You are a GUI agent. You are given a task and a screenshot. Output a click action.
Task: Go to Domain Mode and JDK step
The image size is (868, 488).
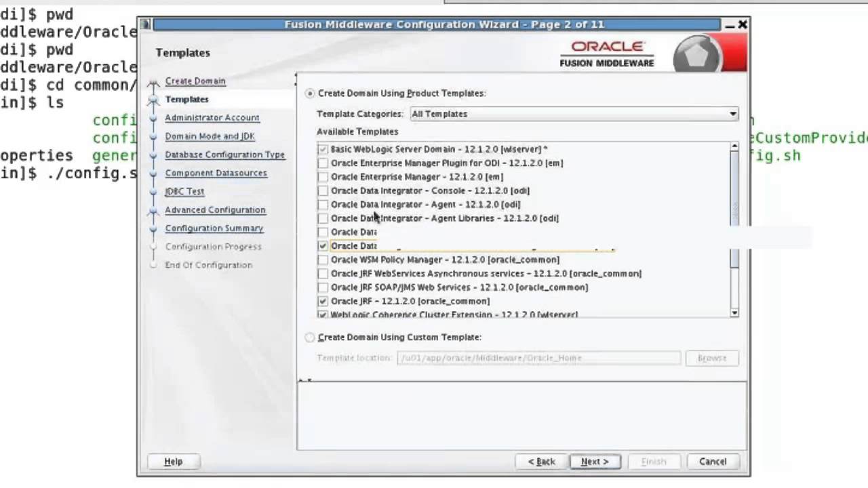(x=210, y=136)
